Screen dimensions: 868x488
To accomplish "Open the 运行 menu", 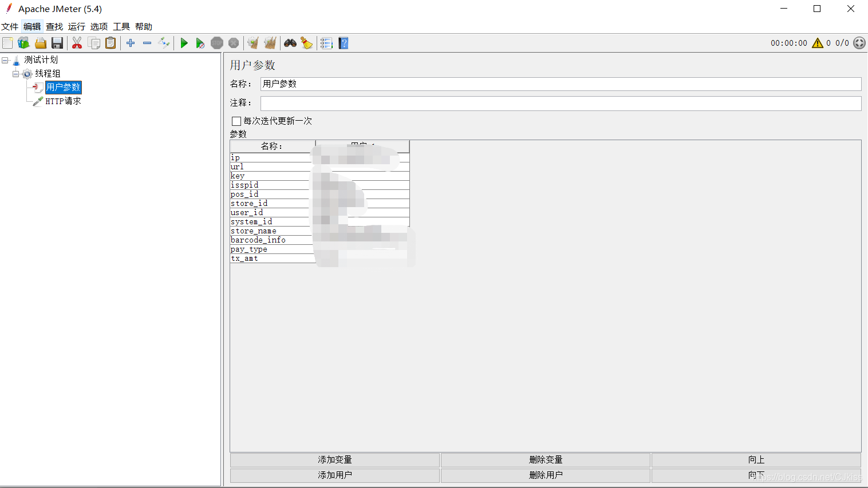I will (77, 26).
